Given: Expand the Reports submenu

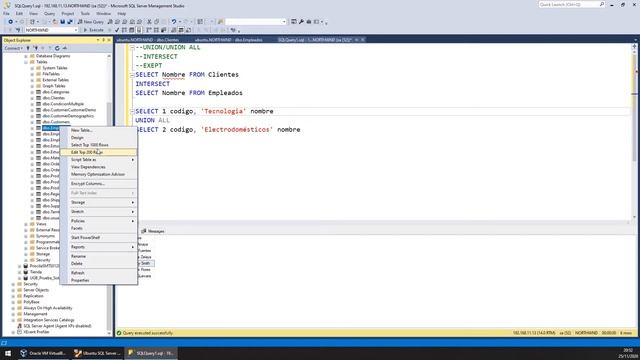Looking at the screenshot, I should [98, 247].
